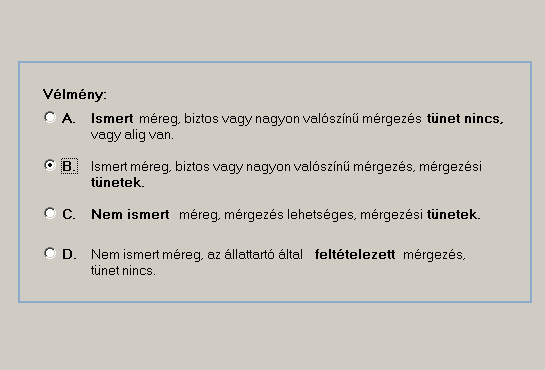Click the 'C.' letter label
Viewport: 545px width, 370px height.
68,214
